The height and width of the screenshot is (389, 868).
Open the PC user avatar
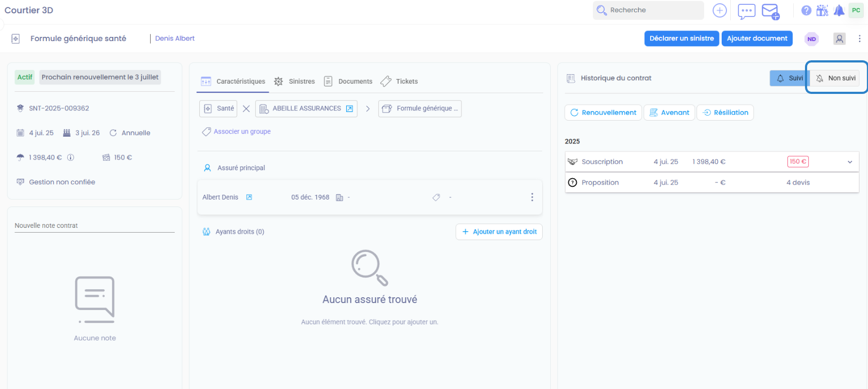(856, 10)
